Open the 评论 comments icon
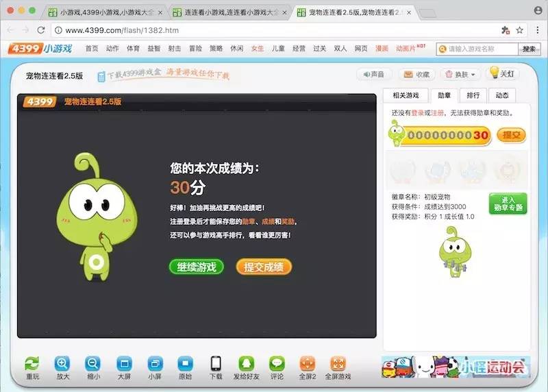The image size is (548, 392). coord(277,364)
